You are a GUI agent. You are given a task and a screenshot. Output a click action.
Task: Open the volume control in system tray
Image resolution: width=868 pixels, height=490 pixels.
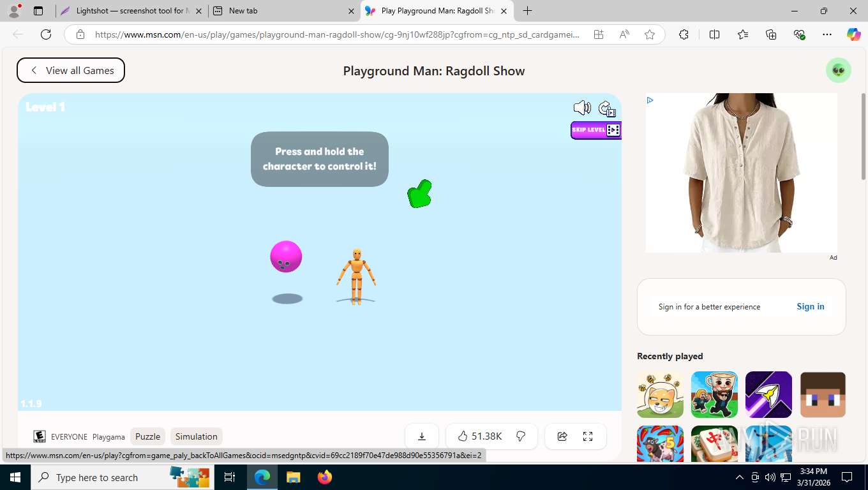point(770,477)
